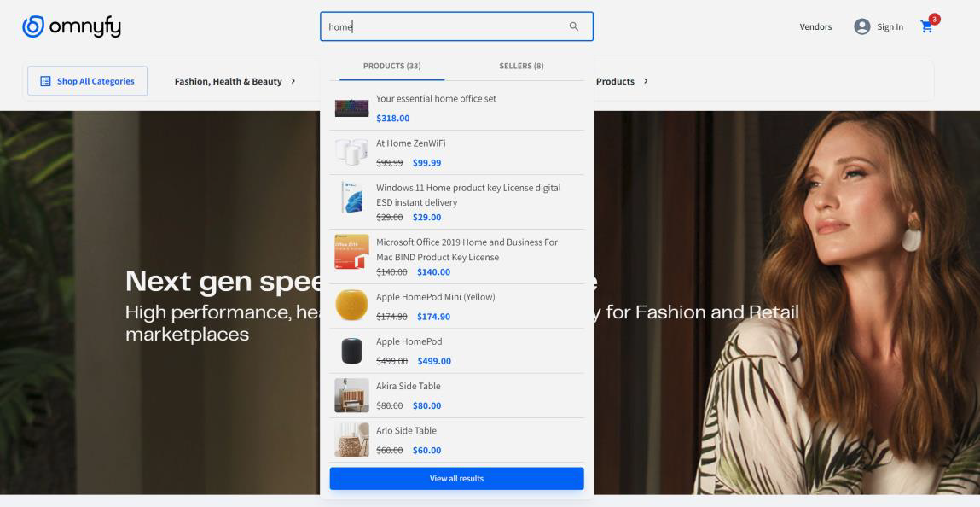This screenshot has width=980, height=507.
Task: Open the black Apple HomePod thumbnail
Action: click(x=351, y=351)
